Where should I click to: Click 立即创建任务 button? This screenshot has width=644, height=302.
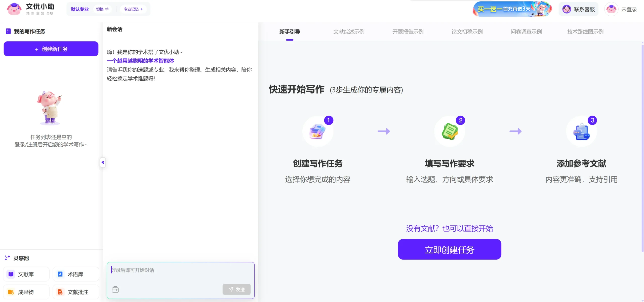pos(449,249)
